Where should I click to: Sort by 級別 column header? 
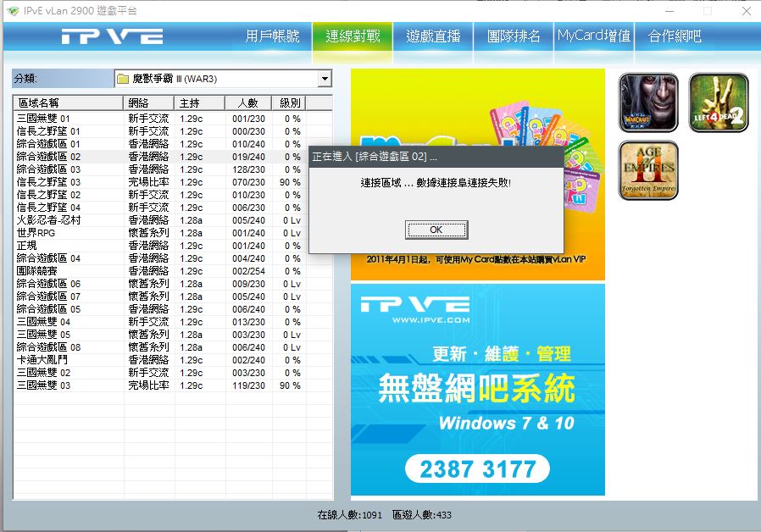click(x=289, y=103)
